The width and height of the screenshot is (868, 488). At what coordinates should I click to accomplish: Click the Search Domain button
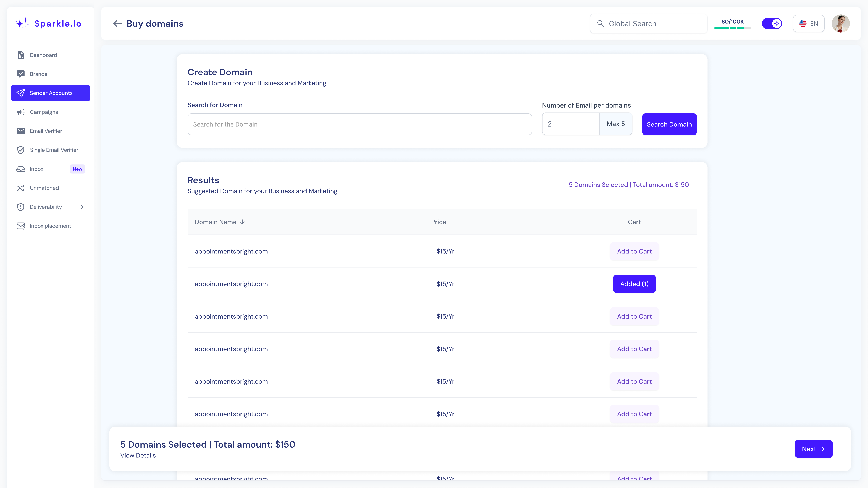(669, 124)
